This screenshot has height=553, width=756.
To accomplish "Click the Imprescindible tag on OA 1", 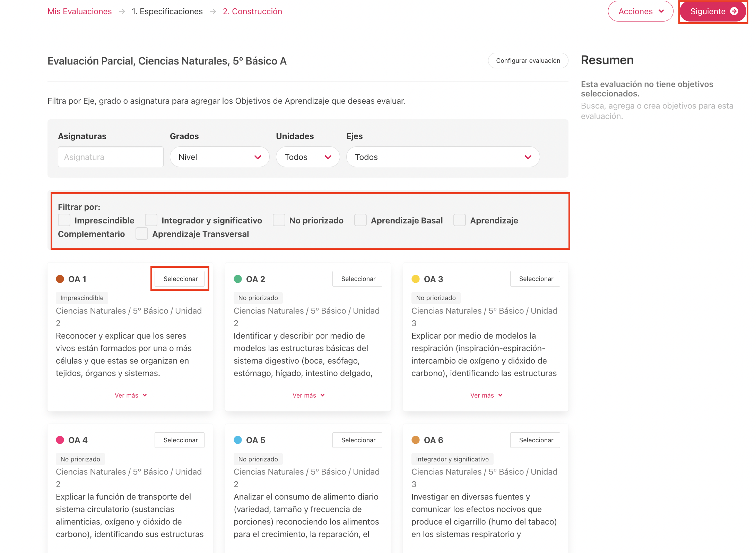I will [82, 298].
